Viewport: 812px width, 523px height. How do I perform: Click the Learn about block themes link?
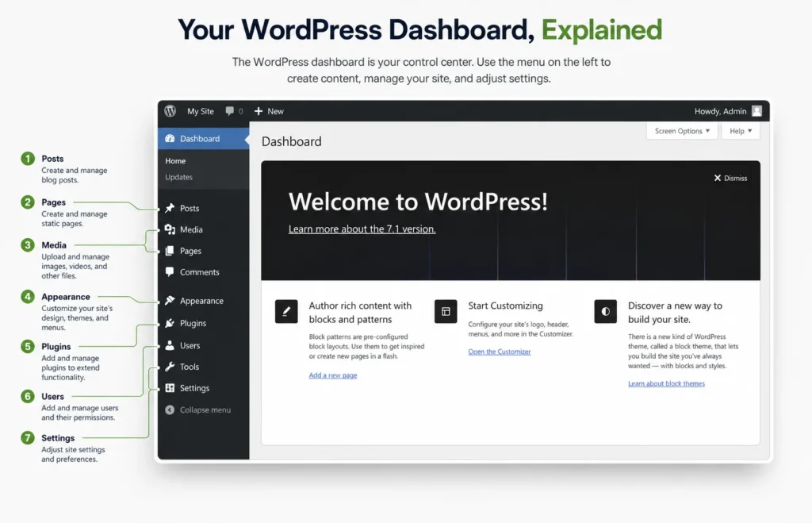(x=666, y=383)
